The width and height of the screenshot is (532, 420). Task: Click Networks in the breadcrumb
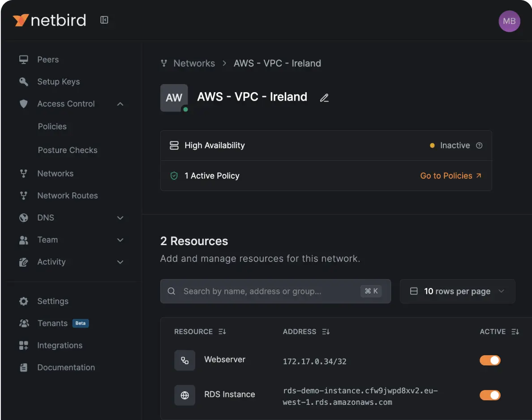click(x=194, y=63)
